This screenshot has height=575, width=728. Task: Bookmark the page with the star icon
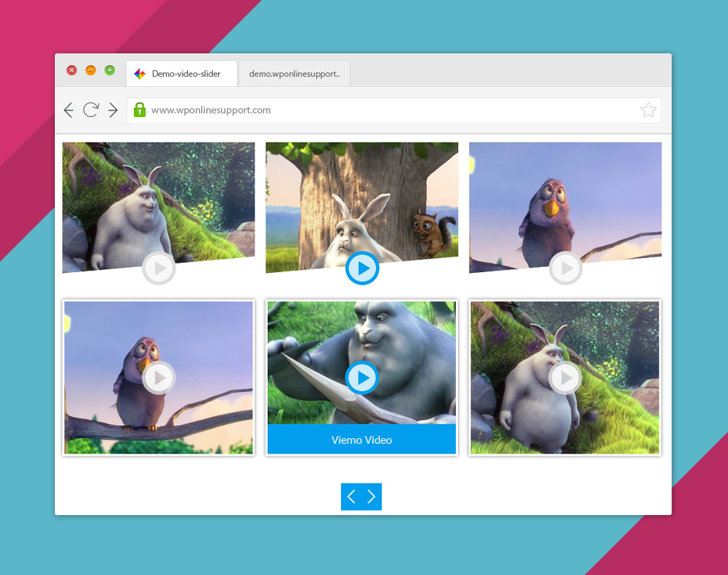click(x=648, y=110)
